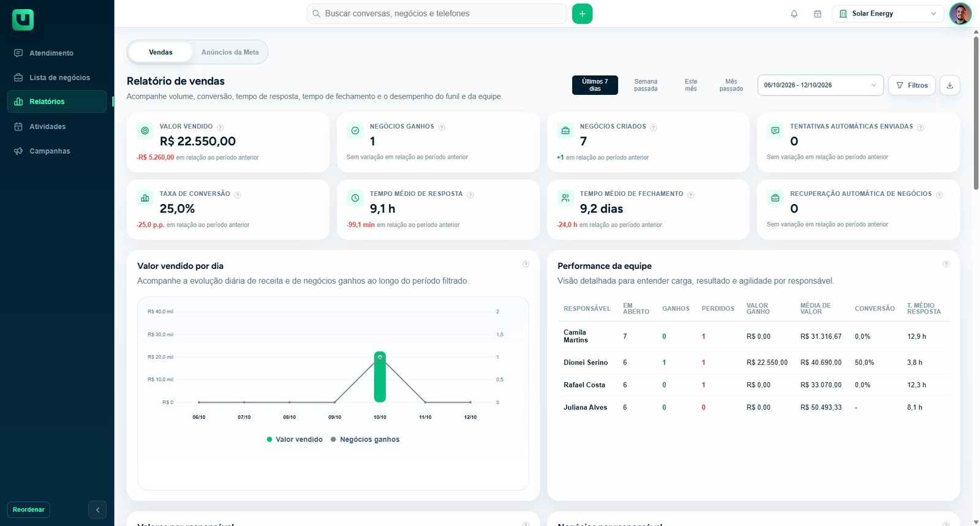
Task: Choose the Este mês period
Action: 691,85
